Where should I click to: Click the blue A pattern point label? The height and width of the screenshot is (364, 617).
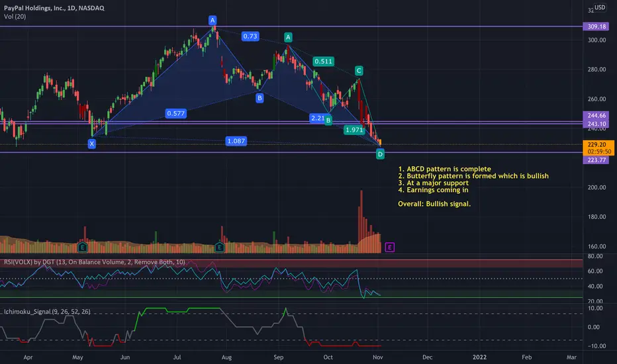[213, 20]
